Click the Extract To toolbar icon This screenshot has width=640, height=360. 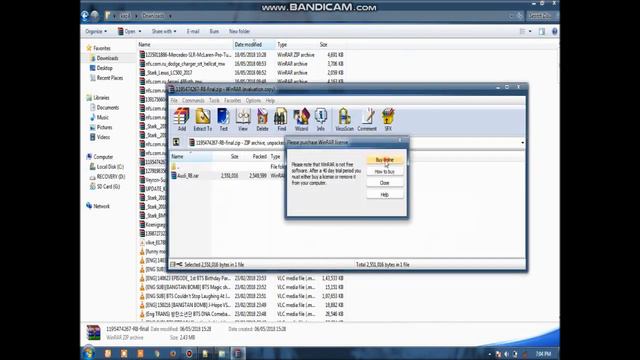pos(202,120)
